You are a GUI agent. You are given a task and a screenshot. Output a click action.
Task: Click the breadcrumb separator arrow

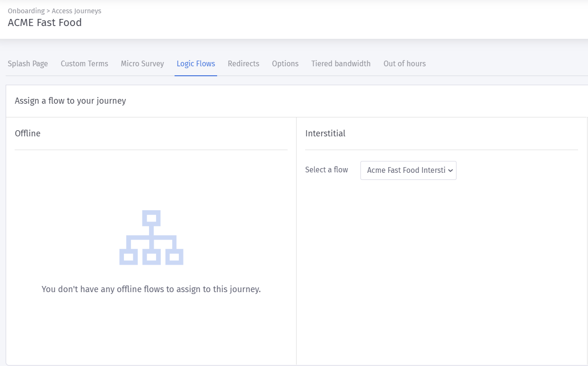click(48, 11)
